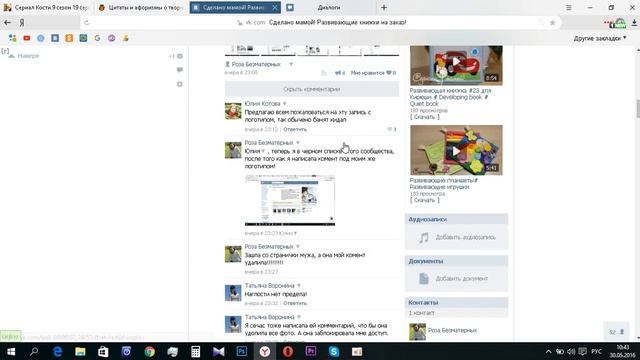The image size is (640, 360).
Task: Open the browser hamburger menu
Action: tap(569, 7)
